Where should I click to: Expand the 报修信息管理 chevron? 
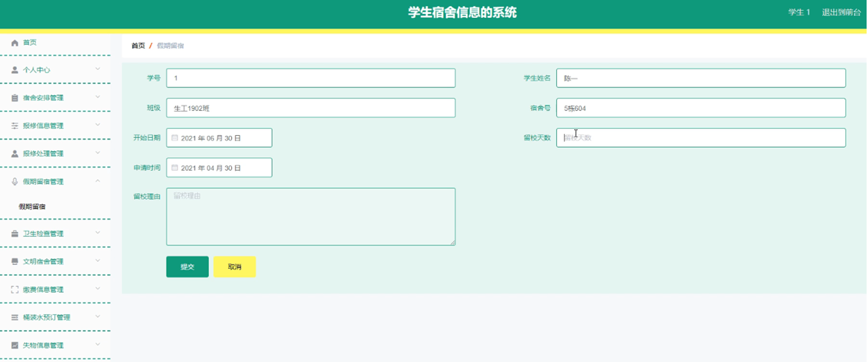pyautogui.click(x=98, y=125)
